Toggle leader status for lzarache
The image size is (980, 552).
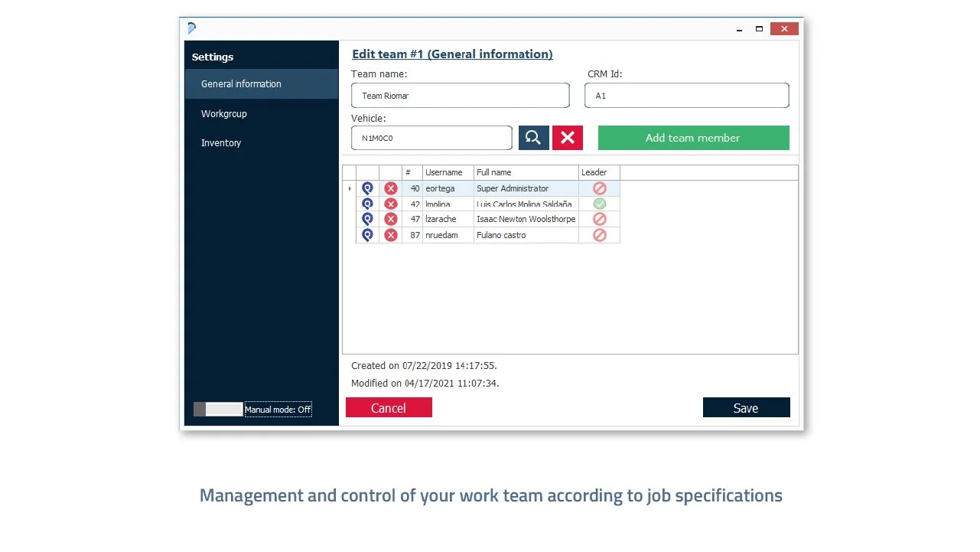(600, 219)
